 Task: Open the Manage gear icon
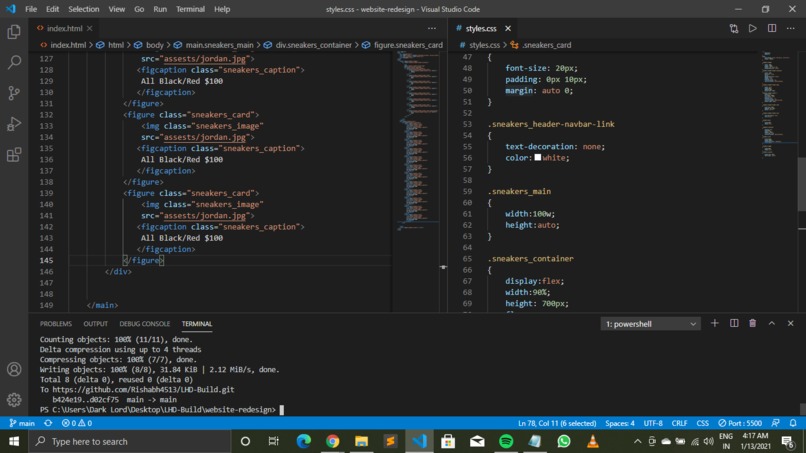pyautogui.click(x=14, y=399)
